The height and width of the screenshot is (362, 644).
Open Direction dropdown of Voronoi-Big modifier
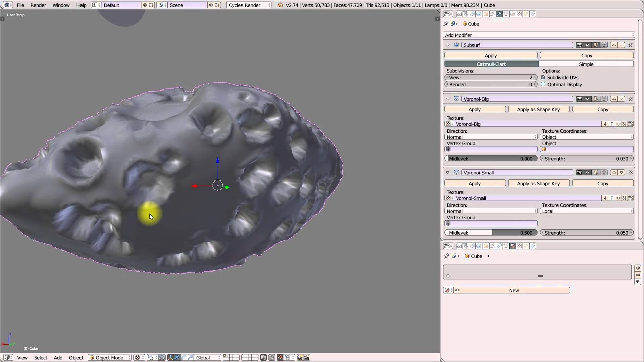pyautogui.click(x=492, y=137)
